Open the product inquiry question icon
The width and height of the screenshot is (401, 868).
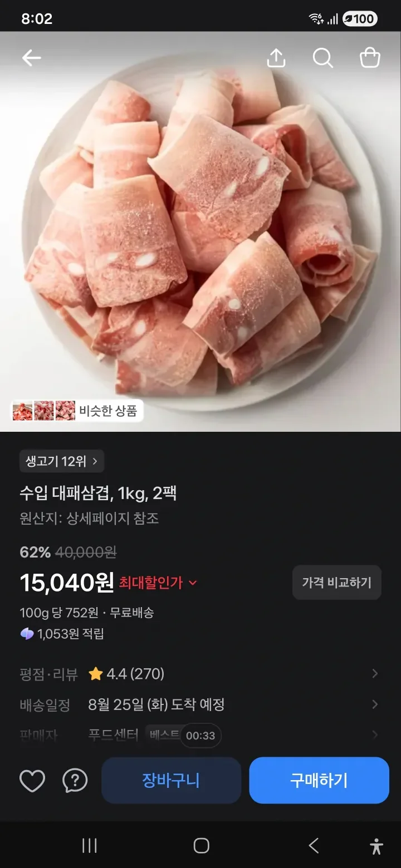point(75,781)
